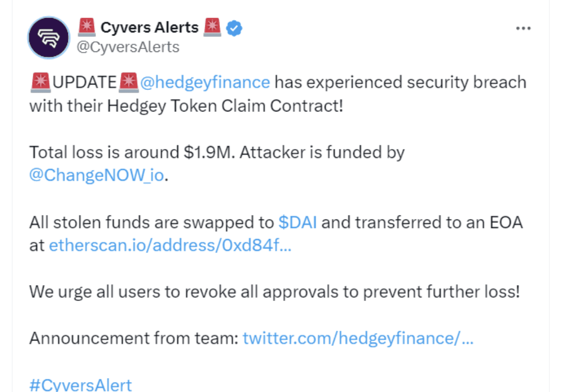The image size is (569, 392).
Task: Click the Cyvers Alerts profile avatar
Action: coord(48,38)
